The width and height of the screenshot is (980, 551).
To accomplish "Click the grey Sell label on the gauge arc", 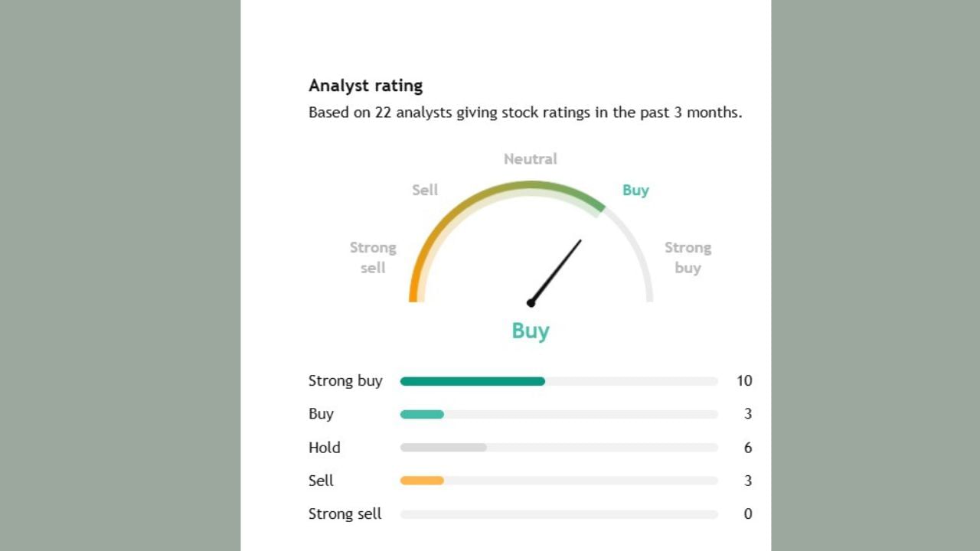I will tap(425, 191).
